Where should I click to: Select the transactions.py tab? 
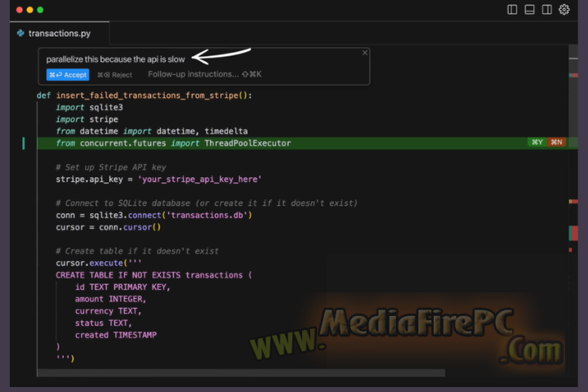click(x=60, y=33)
